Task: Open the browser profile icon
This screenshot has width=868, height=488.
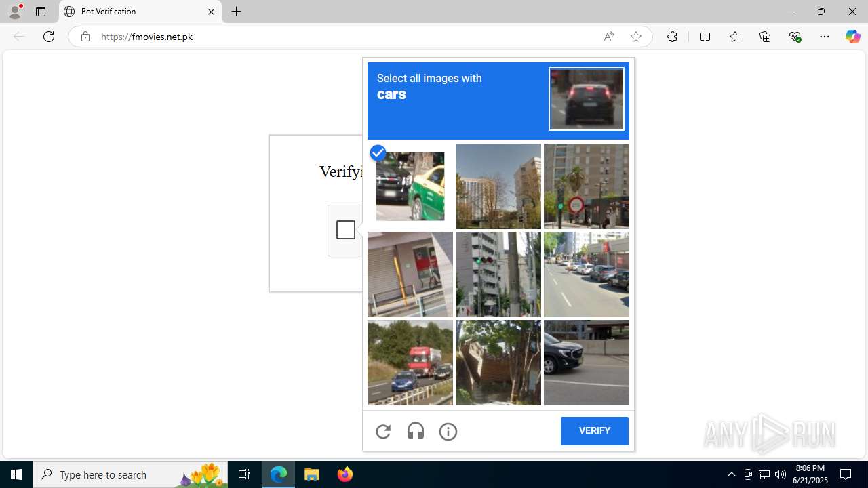Action: click(15, 12)
